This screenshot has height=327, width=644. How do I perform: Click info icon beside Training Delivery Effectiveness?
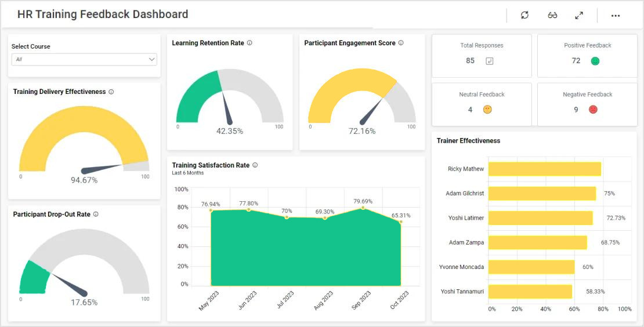(111, 92)
